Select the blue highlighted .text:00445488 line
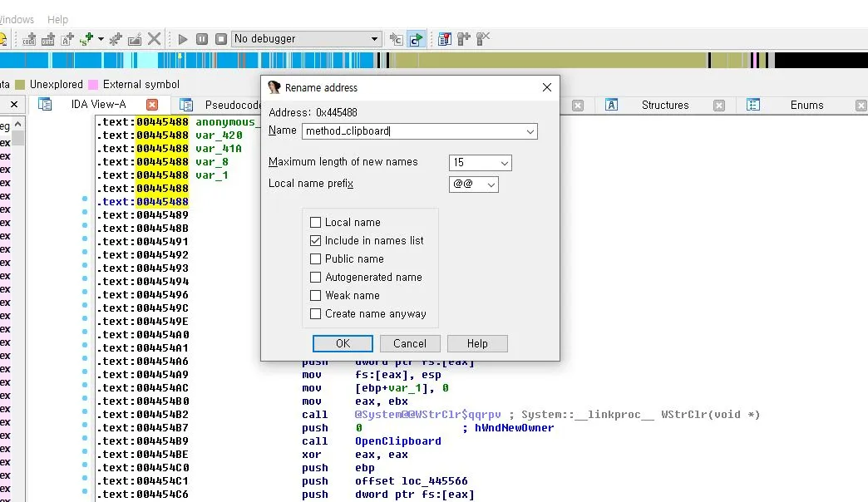The height and width of the screenshot is (502, 868). coord(143,202)
